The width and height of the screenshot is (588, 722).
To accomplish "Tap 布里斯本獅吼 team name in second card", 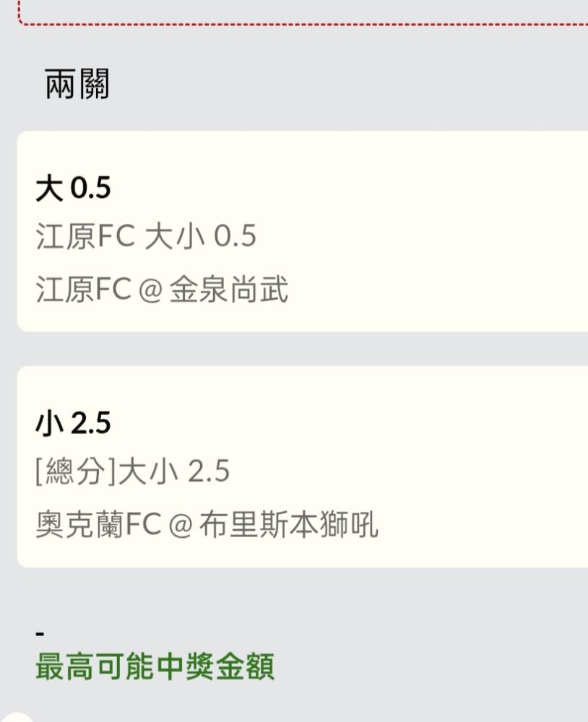I will [x=289, y=525].
